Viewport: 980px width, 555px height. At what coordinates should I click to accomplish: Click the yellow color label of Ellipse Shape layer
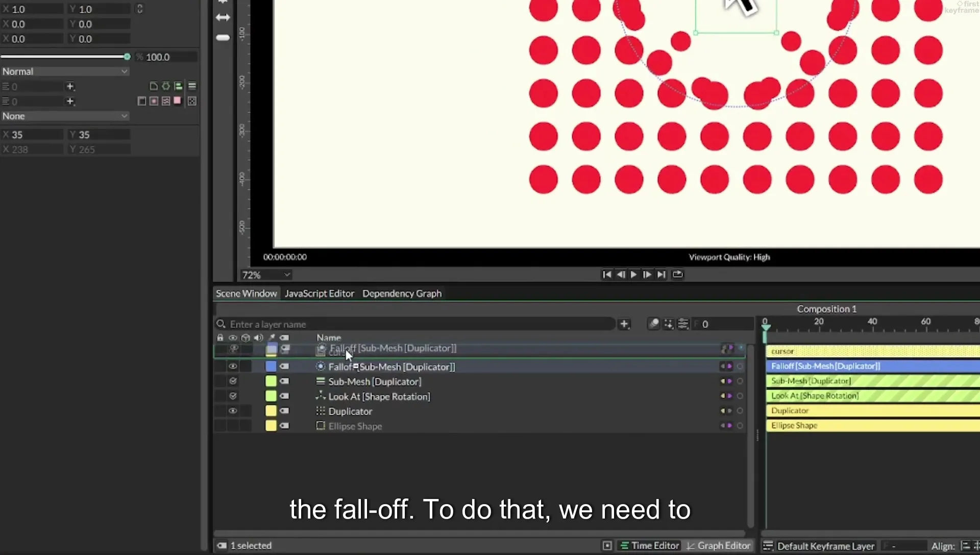[271, 425]
